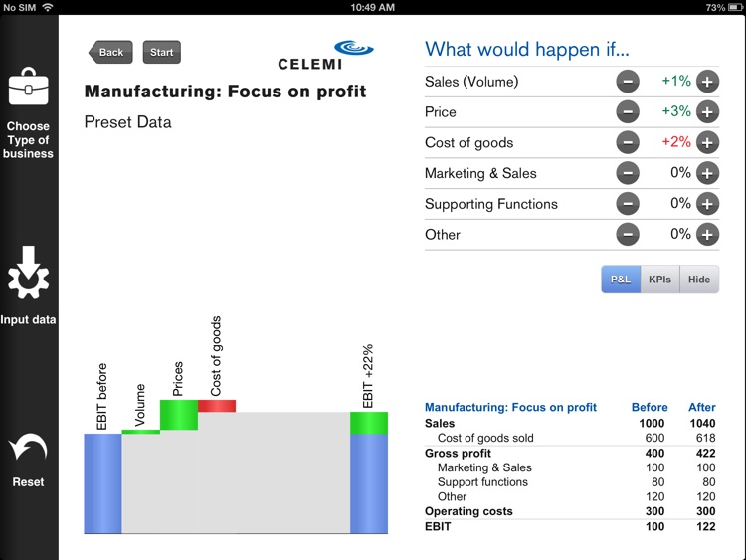Decrease Sales (Volume) with minus button

click(628, 82)
